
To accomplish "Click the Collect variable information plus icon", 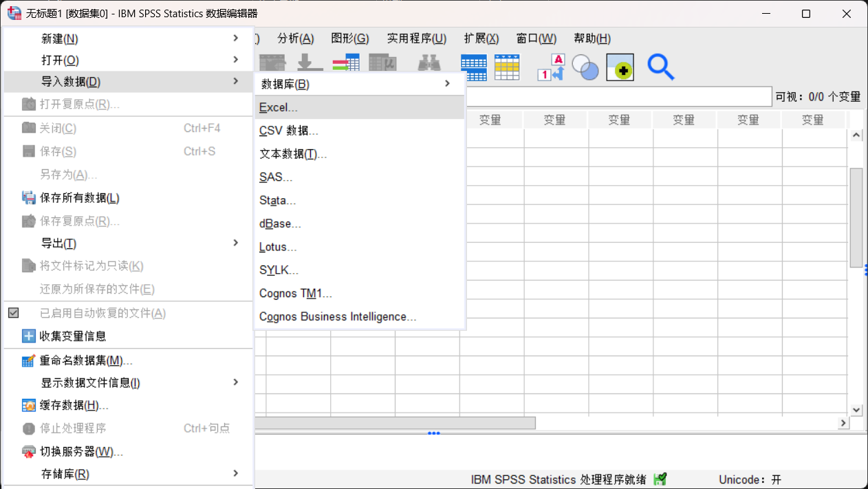I will point(29,336).
